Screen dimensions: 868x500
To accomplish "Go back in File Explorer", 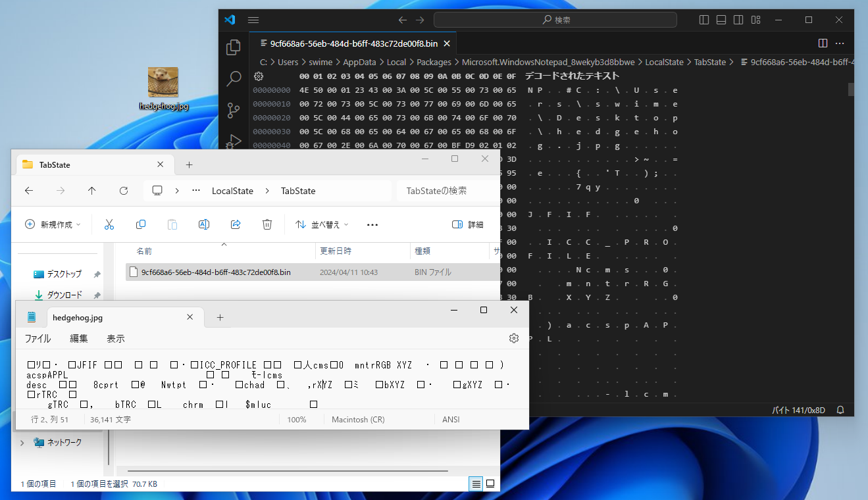I will (x=29, y=191).
